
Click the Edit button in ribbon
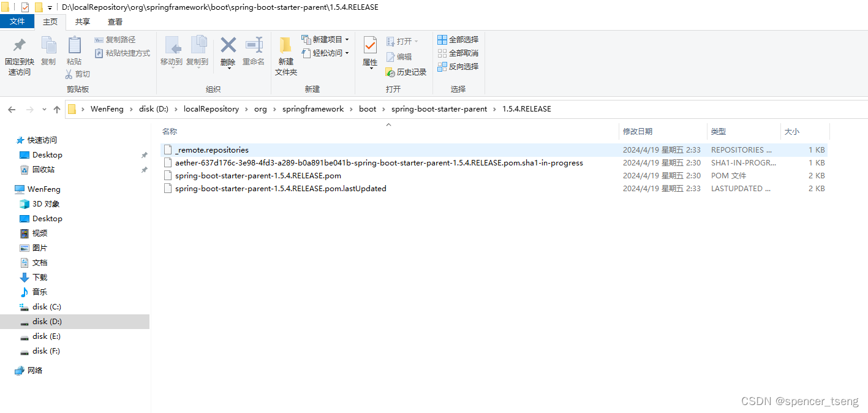tap(399, 56)
